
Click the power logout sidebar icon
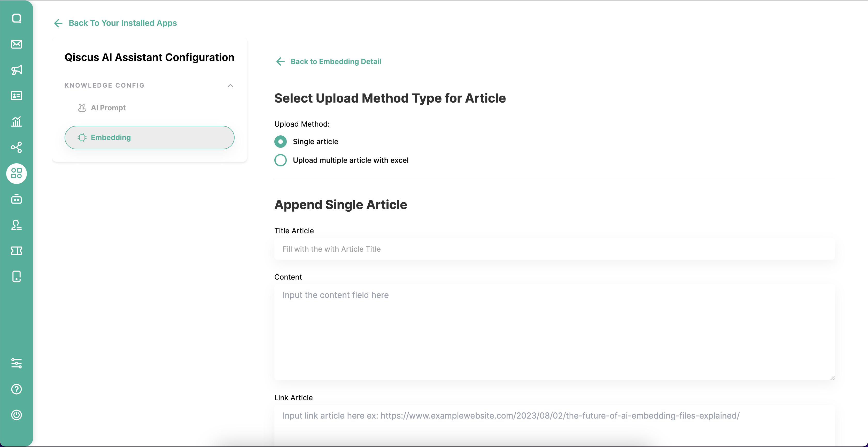17,415
